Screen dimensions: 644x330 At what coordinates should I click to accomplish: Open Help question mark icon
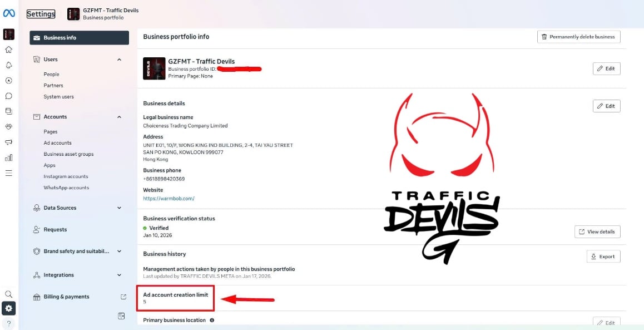pyautogui.click(x=9, y=323)
